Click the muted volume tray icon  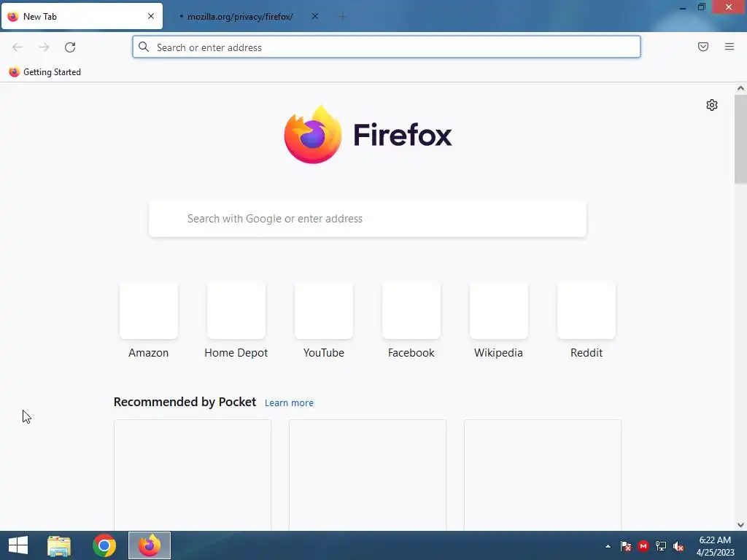(x=678, y=546)
